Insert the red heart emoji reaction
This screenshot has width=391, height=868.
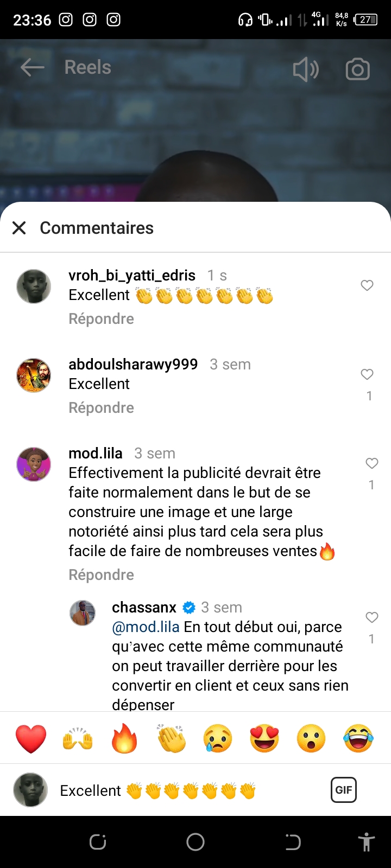(x=31, y=738)
